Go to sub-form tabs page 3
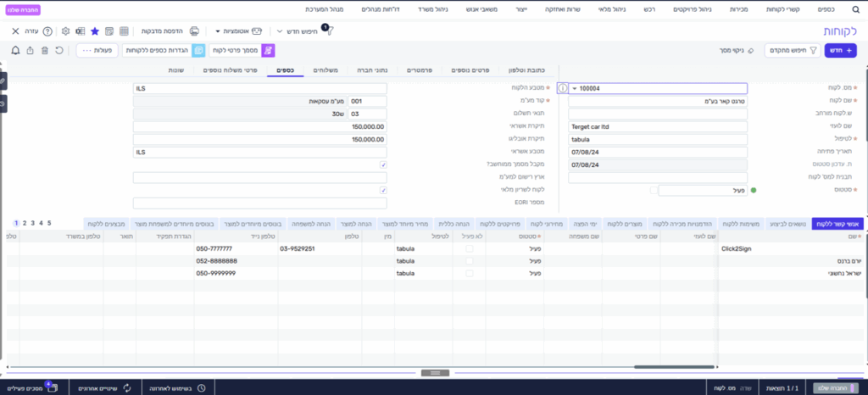Screen dimensions: 868x395 (33, 223)
